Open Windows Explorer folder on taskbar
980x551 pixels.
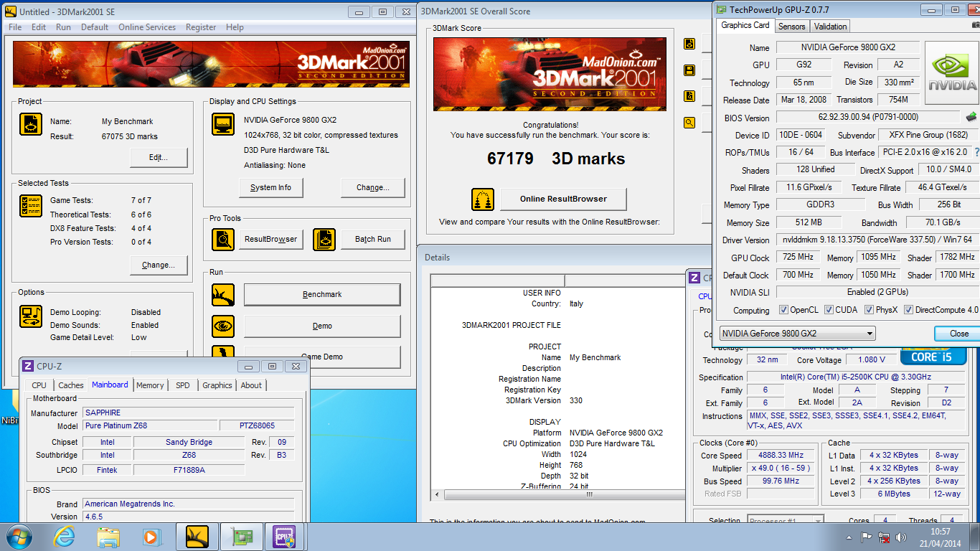(x=109, y=537)
